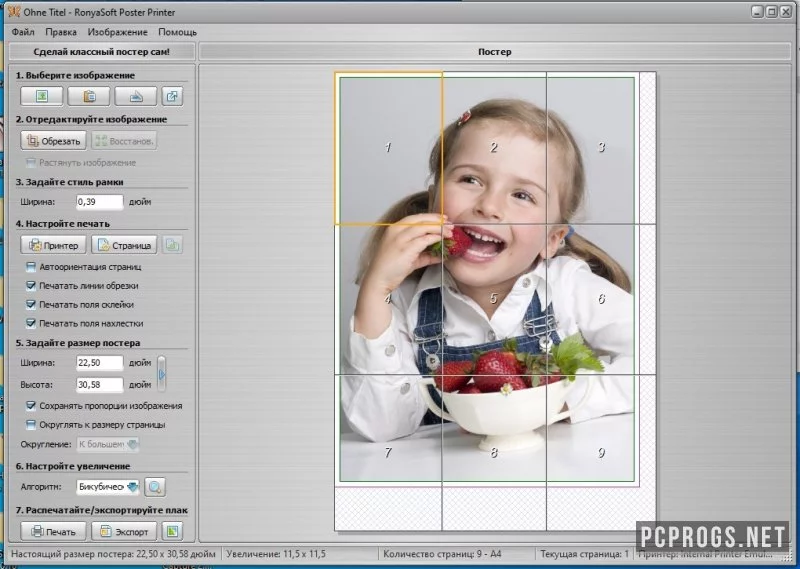Click status text Увеличение: 11,5 x 11,5
800x569 pixels.
[276, 554]
